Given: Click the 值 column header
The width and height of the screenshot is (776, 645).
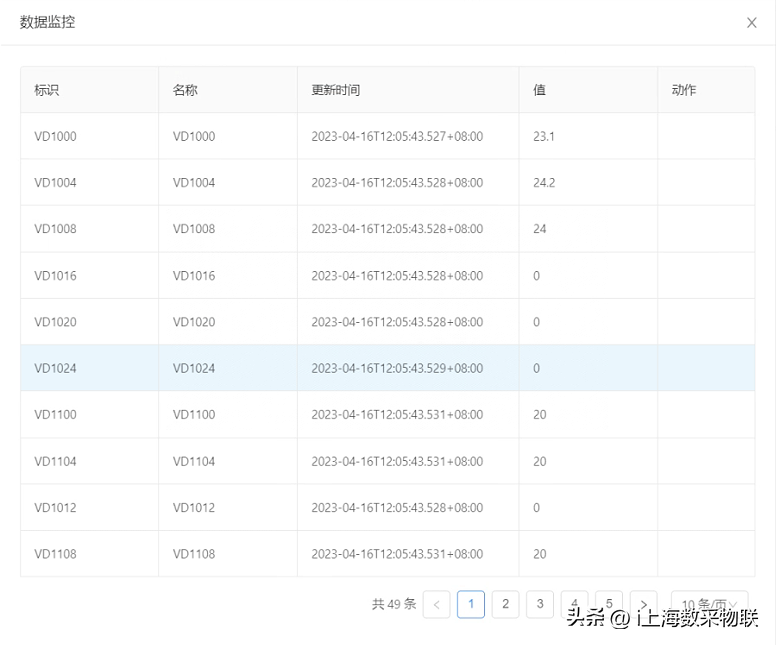Looking at the screenshot, I should [x=539, y=90].
